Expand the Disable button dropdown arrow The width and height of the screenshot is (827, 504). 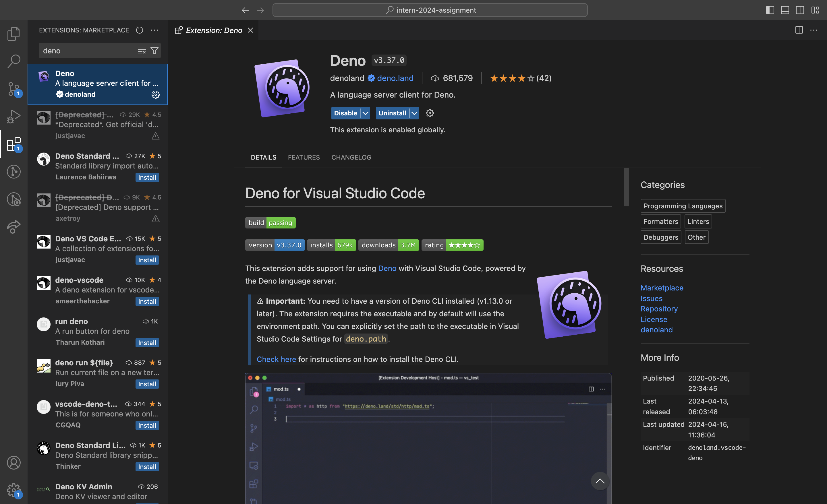click(365, 113)
